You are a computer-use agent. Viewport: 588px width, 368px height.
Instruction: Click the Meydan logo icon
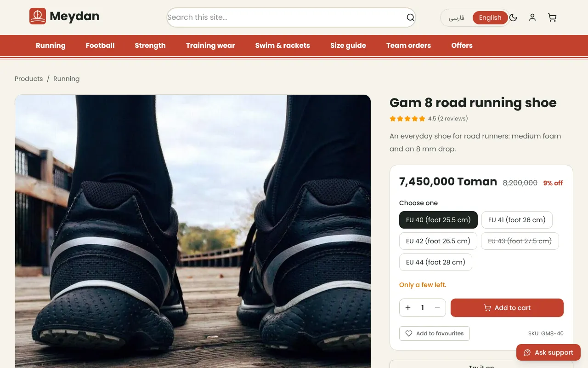pyautogui.click(x=38, y=16)
